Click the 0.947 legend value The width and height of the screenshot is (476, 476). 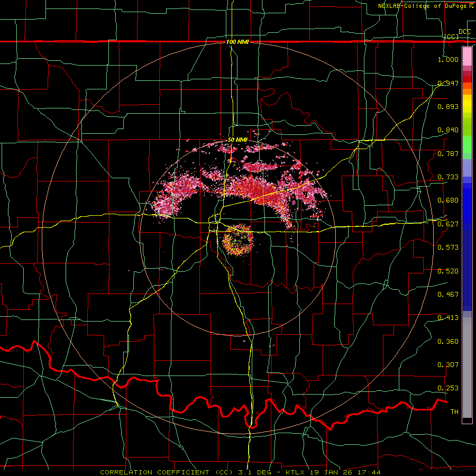(448, 83)
